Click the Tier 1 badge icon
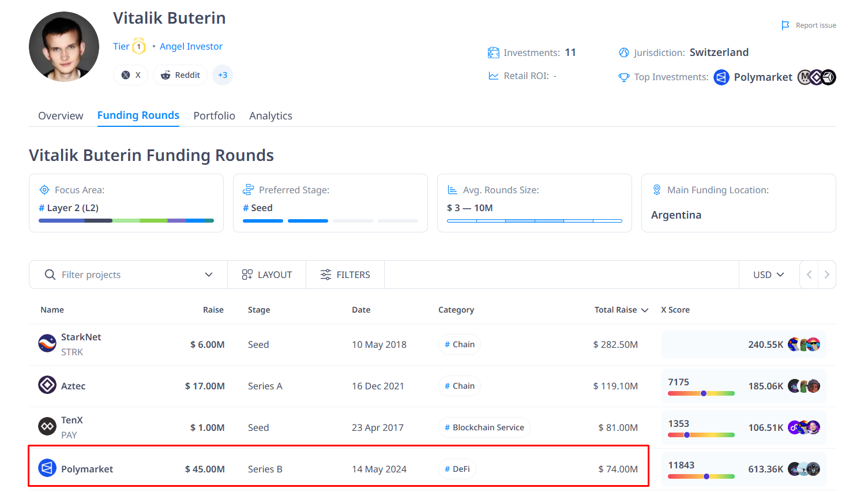Viewport: 868px width, 492px height. pyautogui.click(x=139, y=46)
